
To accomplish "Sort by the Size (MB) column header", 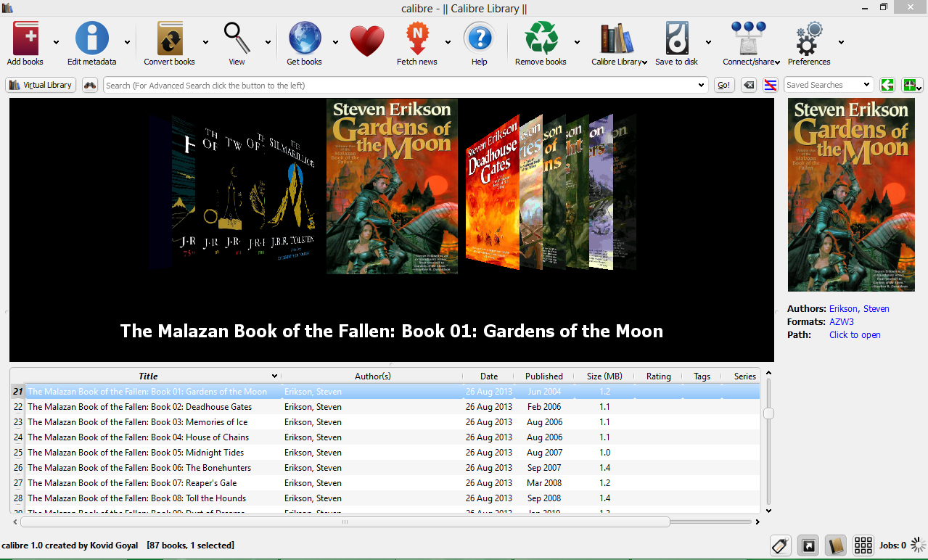I will click(604, 376).
